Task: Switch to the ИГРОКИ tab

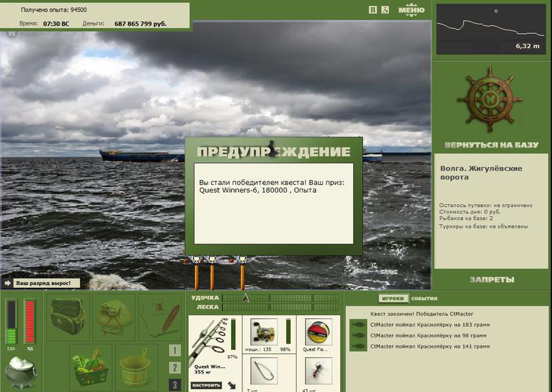Action: coord(393,298)
